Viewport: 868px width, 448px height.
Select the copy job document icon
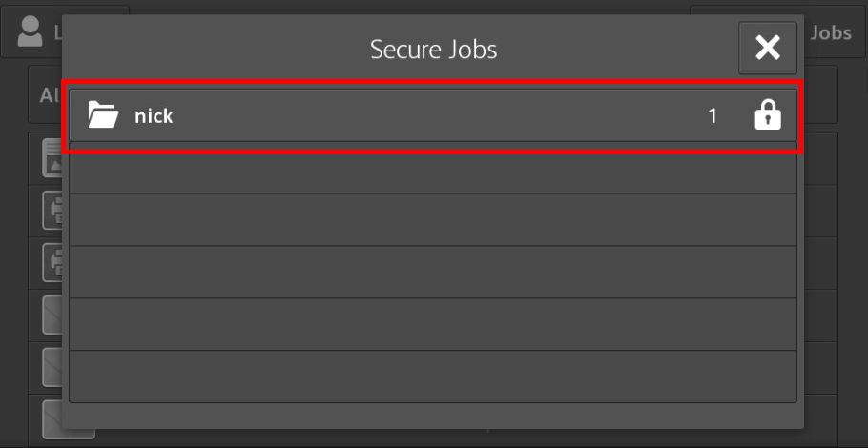pyautogui.click(x=52, y=159)
